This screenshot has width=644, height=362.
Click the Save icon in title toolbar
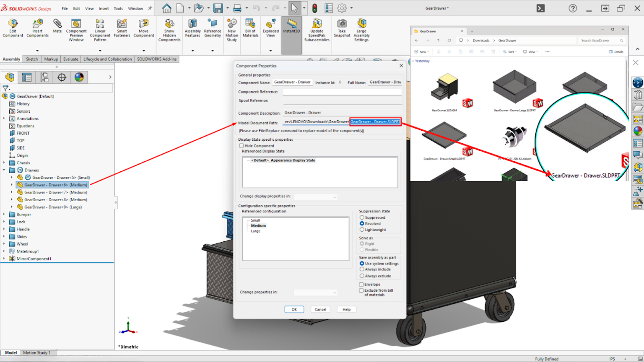(218, 8)
